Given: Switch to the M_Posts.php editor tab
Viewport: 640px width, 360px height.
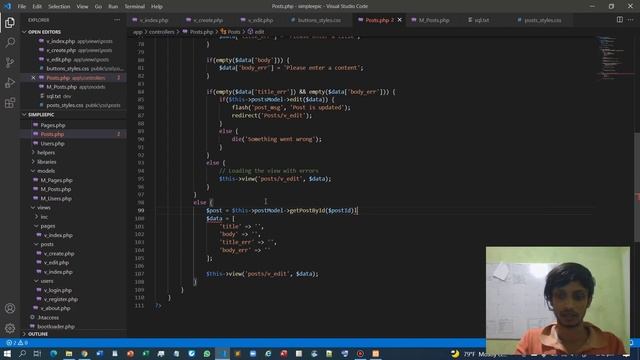Looking at the screenshot, I should point(433,20).
